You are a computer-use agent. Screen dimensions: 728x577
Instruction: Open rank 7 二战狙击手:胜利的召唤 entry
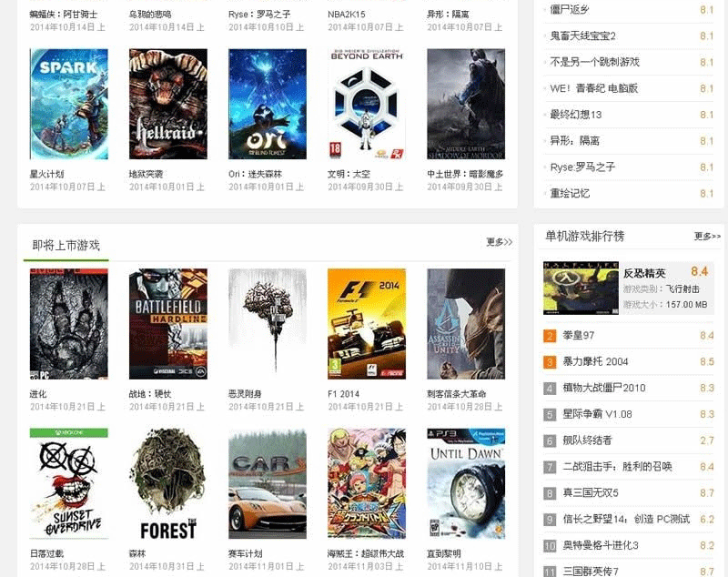click(x=618, y=467)
